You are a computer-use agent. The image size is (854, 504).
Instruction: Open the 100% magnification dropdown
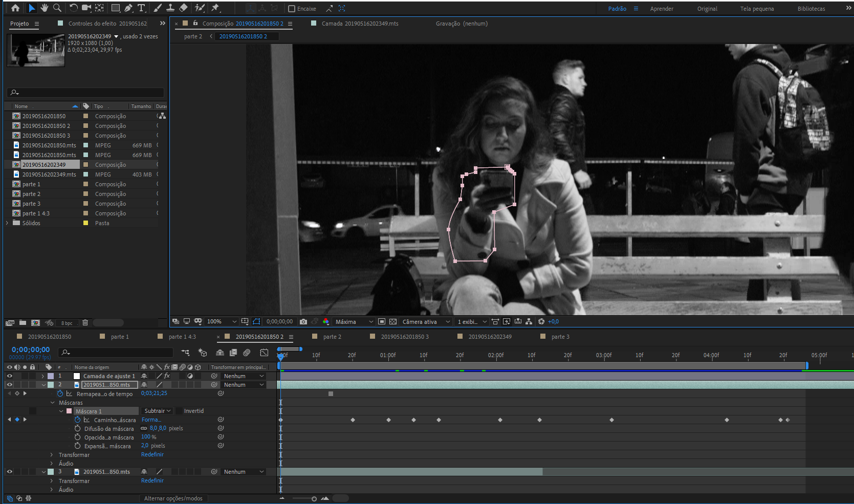(222, 322)
